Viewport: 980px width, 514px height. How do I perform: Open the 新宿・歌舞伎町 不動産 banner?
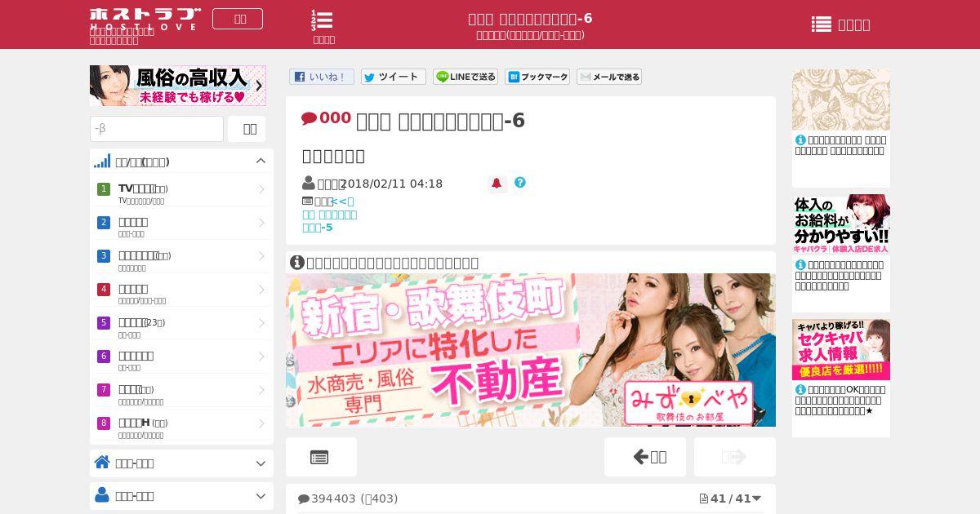[531, 350]
